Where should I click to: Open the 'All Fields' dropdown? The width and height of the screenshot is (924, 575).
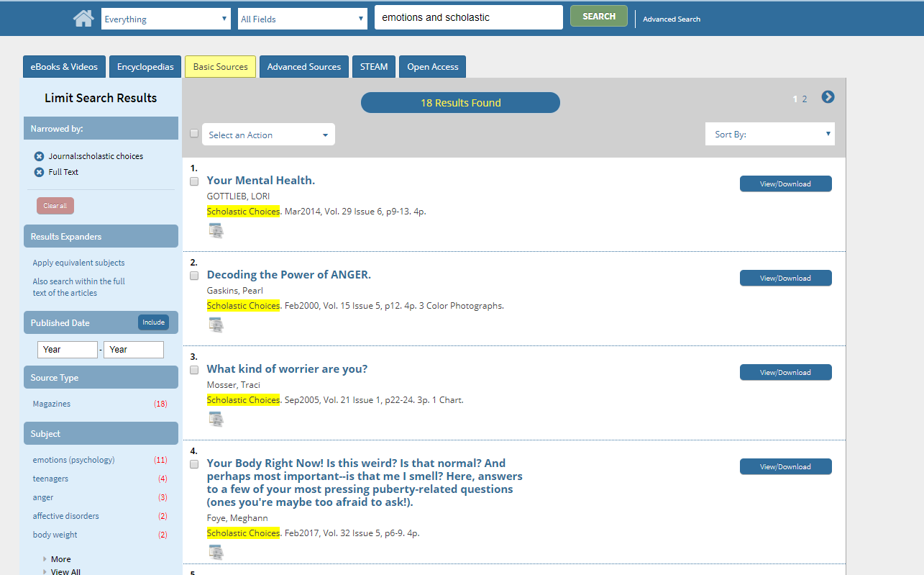click(303, 19)
